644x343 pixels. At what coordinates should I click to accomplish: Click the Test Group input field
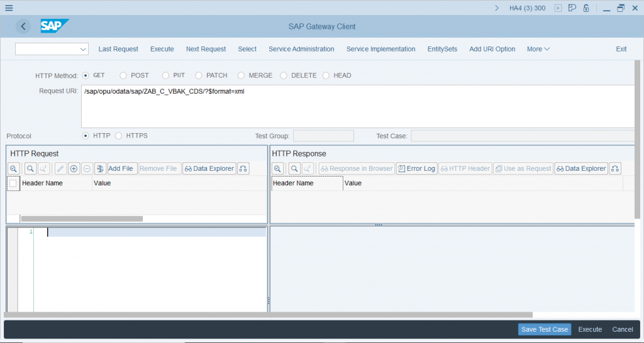[323, 136]
